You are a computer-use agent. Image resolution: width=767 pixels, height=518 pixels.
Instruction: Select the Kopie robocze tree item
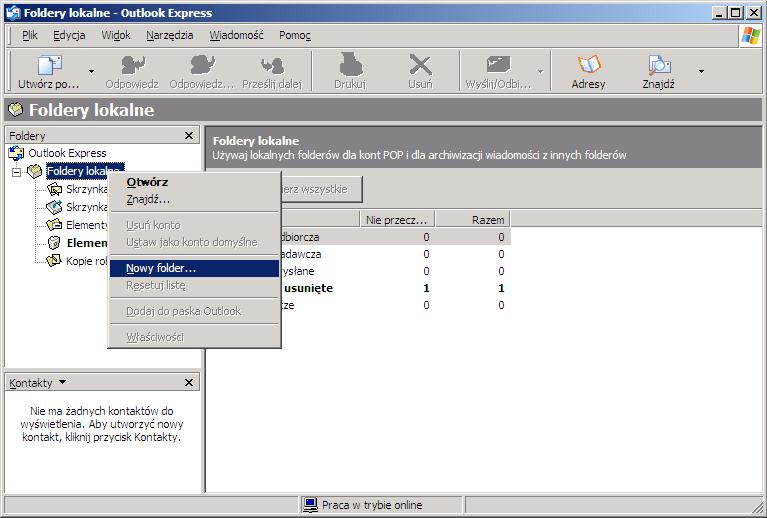click(x=87, y=261)
